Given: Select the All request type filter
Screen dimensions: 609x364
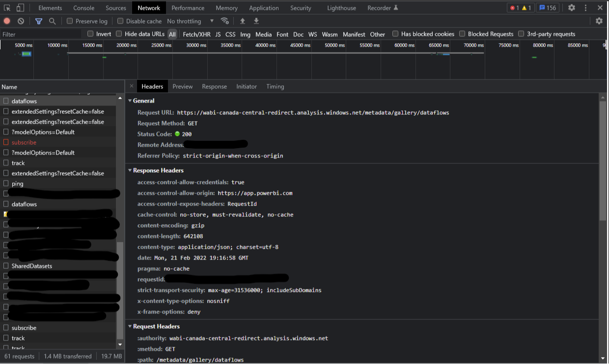Looking at the screenshot, I should (x=172, y=34).
